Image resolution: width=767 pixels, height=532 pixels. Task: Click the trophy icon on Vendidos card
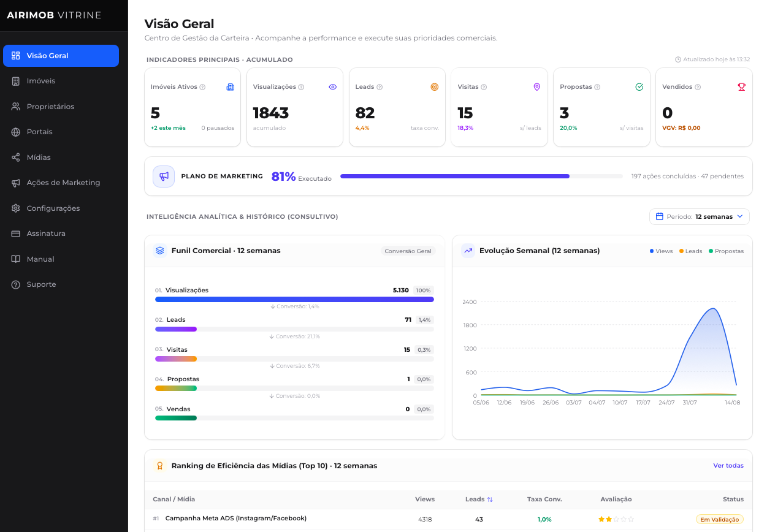742,87
